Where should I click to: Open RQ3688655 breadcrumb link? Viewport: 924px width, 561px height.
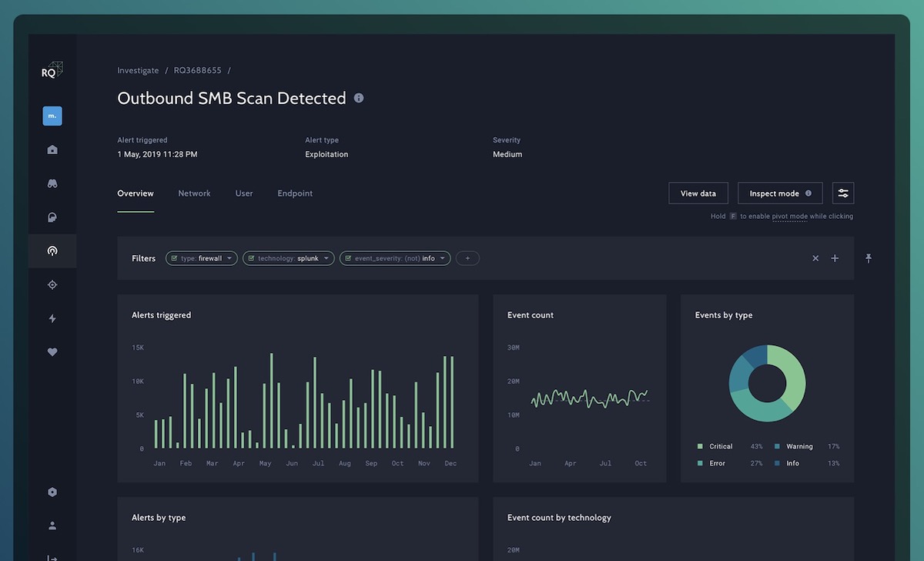pos(197,70)
